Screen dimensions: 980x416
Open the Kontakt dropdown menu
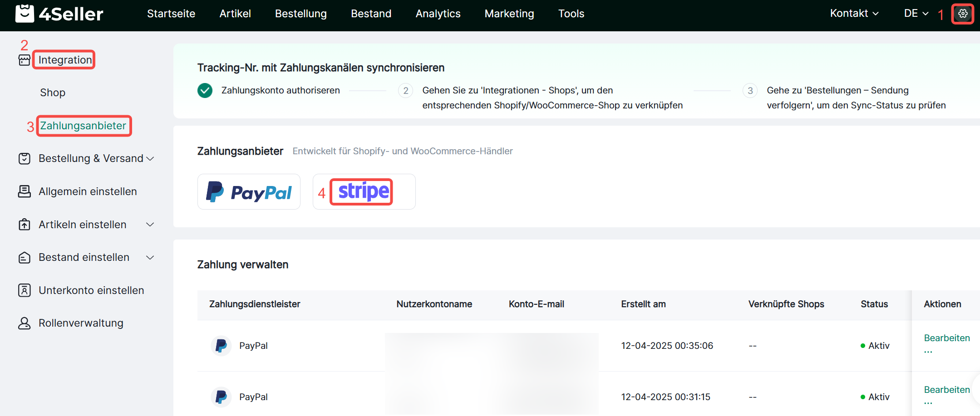tap(854, 14)
